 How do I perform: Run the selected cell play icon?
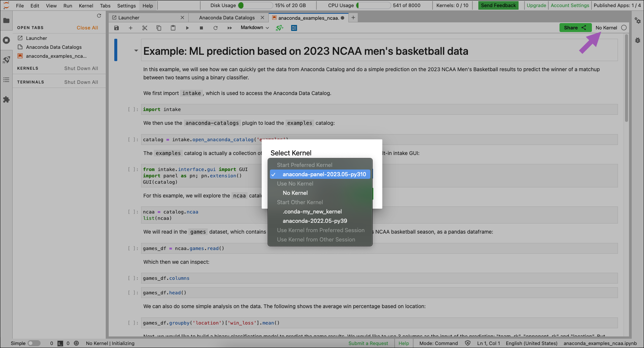click(x=187, y=28)
